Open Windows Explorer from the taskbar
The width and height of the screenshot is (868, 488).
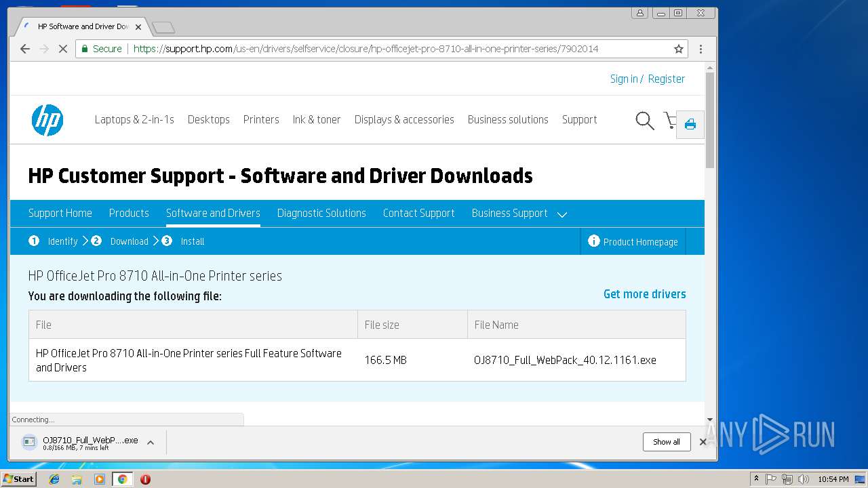tap(77, 479)
